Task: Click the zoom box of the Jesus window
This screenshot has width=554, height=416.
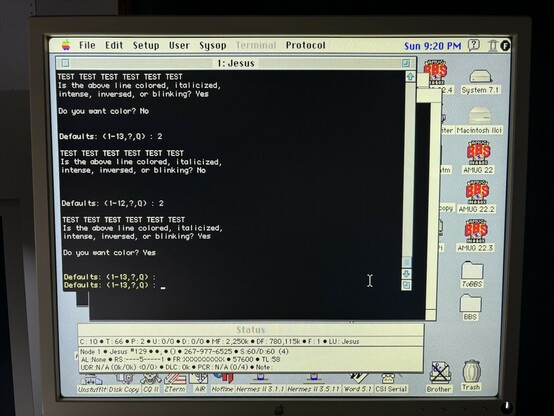Action: (x=406, y=63)
